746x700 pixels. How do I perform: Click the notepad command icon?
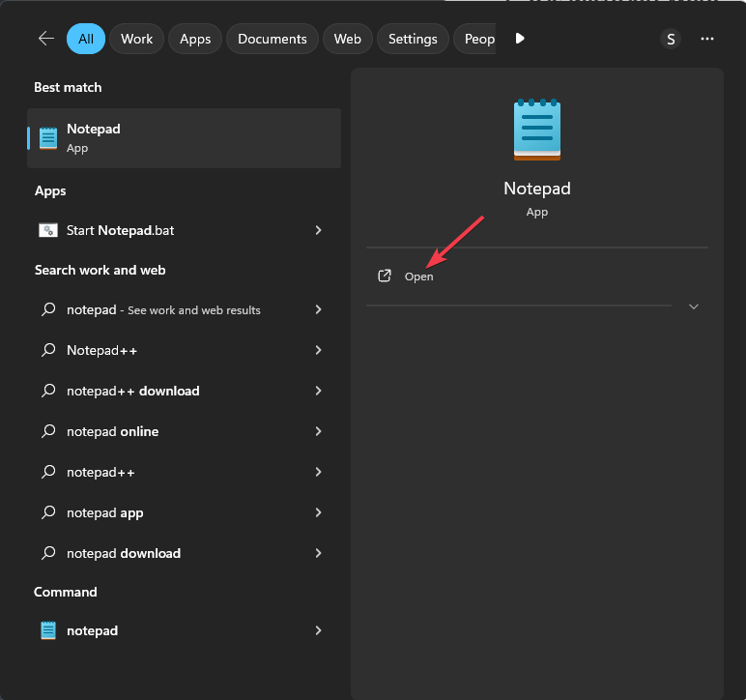pos(48,630)
